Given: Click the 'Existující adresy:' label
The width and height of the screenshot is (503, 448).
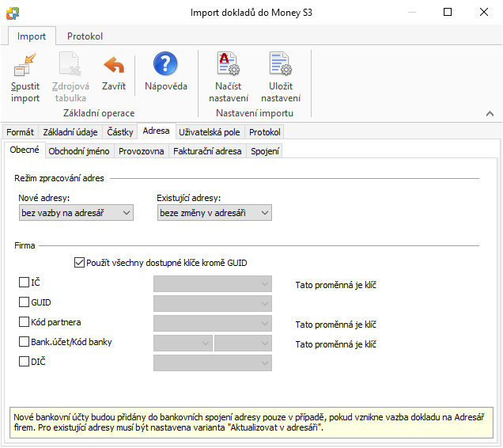Looking at the screenshot, I should (x=188, y=198).
